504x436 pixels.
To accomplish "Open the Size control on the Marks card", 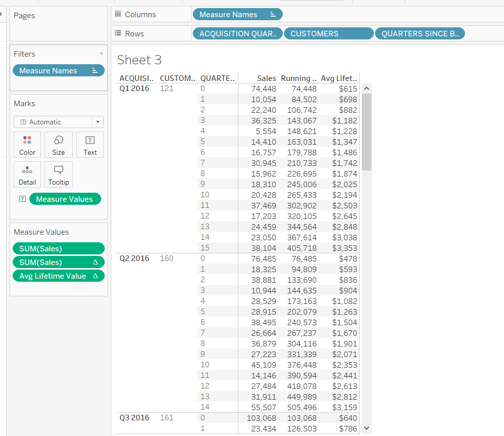I will coord(58,145).
